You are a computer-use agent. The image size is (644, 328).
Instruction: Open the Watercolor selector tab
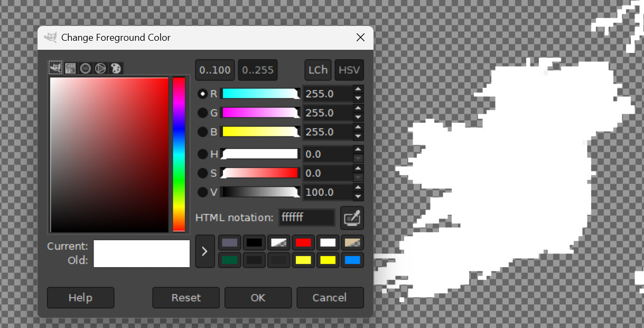click(85, 68)
